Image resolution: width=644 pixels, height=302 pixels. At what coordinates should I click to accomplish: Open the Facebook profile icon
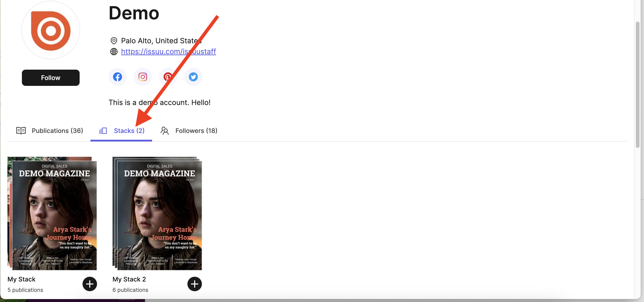pos(117,77)
